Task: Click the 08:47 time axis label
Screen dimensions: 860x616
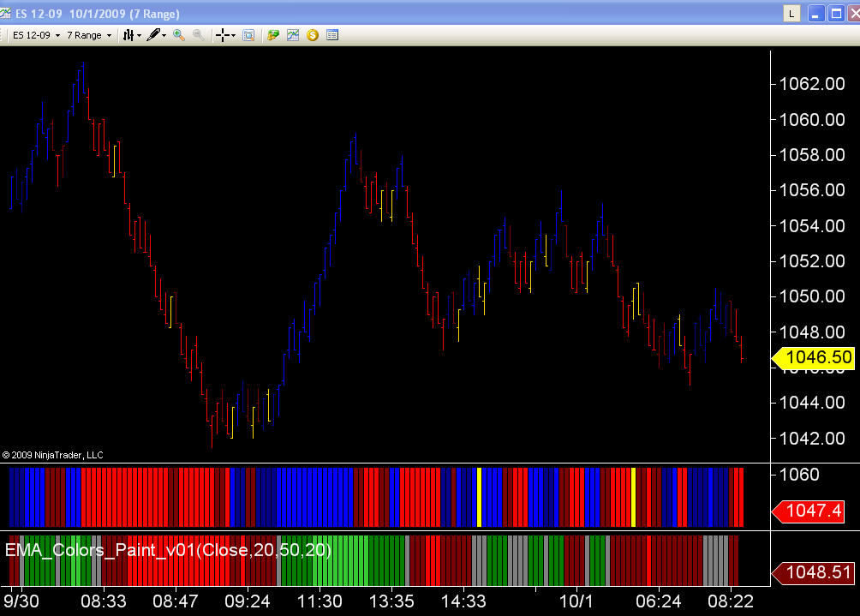Action: pyautogui.click(x=176, y=601)
